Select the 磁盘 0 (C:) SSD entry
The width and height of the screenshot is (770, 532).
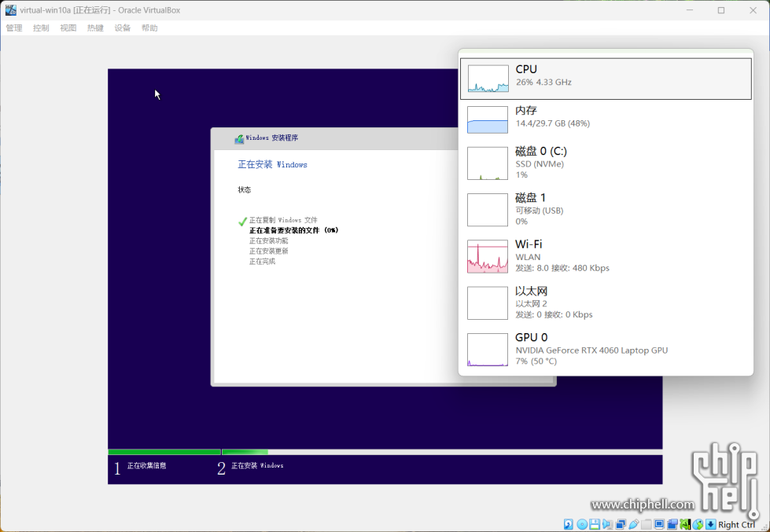tap(606, 163)
